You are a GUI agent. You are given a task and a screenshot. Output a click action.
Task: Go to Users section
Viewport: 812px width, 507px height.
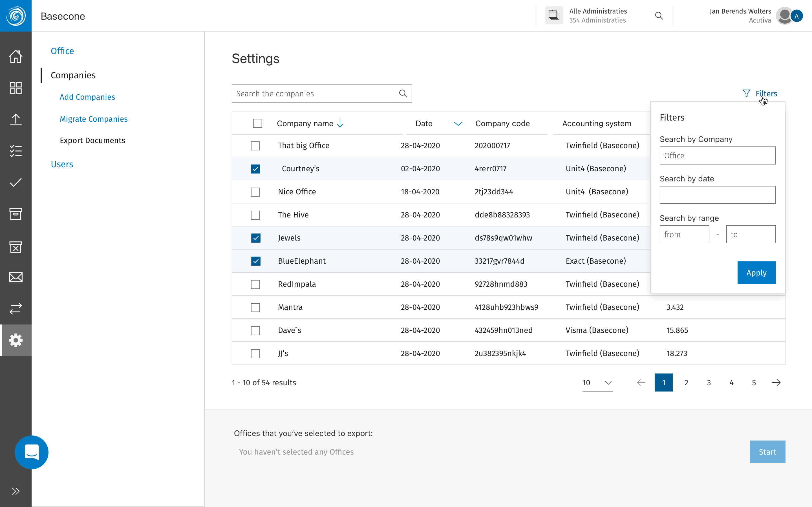point(62,164)
